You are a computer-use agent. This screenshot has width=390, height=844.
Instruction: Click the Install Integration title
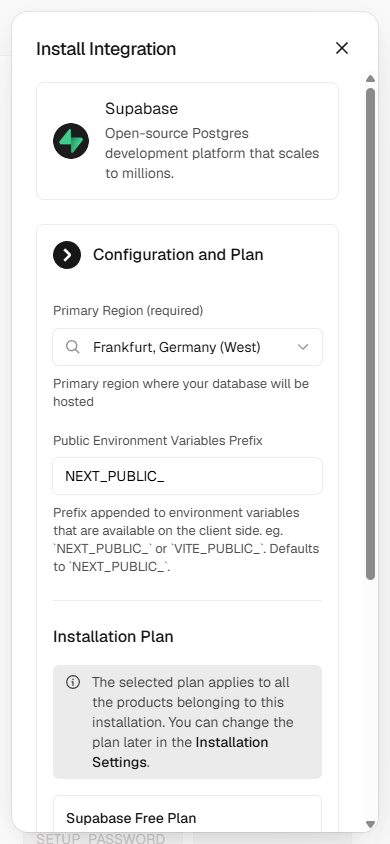coord(106,49)
